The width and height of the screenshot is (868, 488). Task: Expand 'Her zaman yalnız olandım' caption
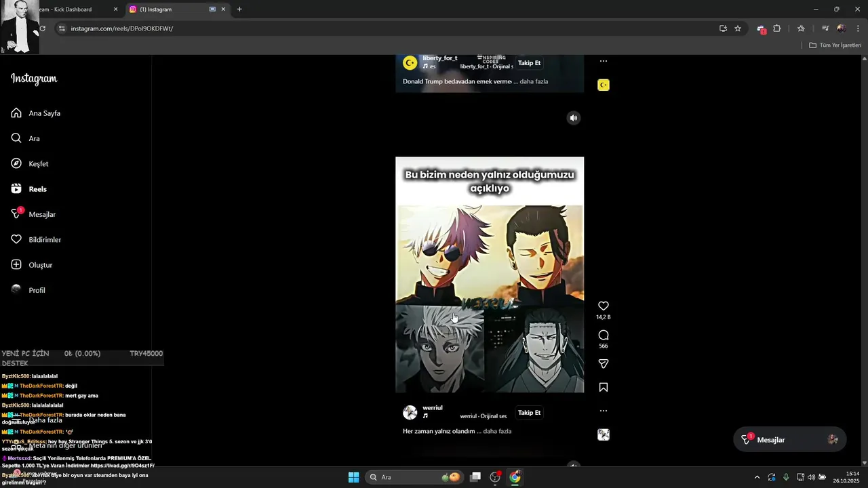pos(497,431)
